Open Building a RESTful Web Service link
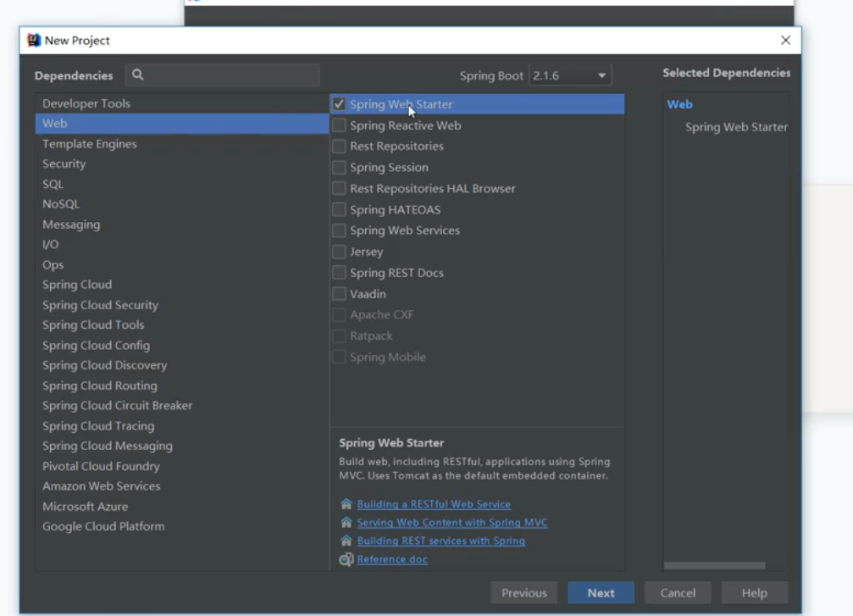Viewport: 853px width, 616px height. pos(434,504)
